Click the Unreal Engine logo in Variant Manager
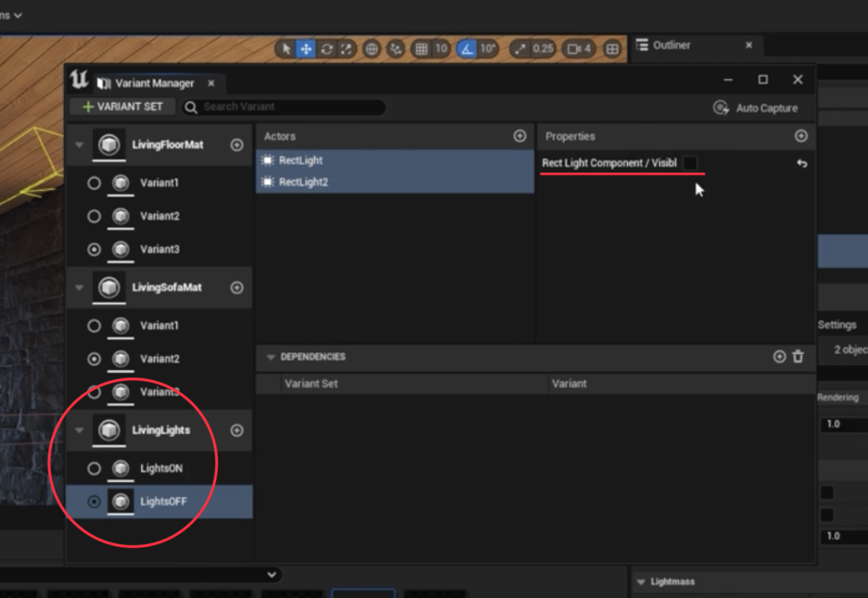 coord(79,80)
